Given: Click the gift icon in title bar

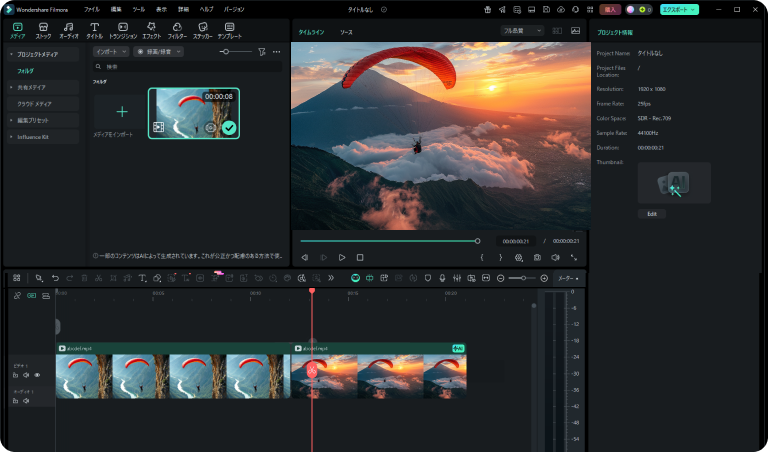Looking at the screenshot, I should [487, 10].
